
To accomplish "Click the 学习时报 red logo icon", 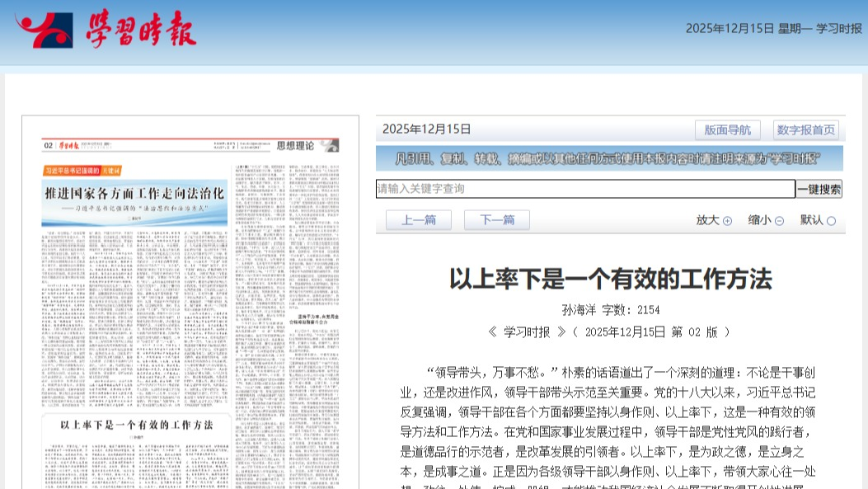I will [x=49, y=31].
